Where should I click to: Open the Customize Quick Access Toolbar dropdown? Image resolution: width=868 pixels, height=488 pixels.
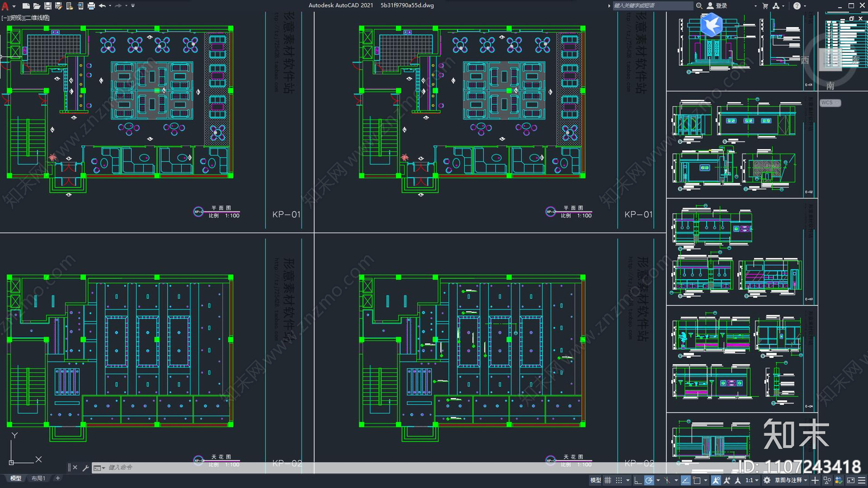[133, 6]
